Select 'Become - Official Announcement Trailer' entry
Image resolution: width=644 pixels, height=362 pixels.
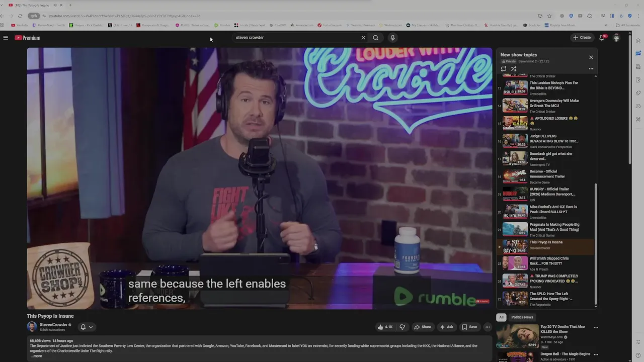546,176
